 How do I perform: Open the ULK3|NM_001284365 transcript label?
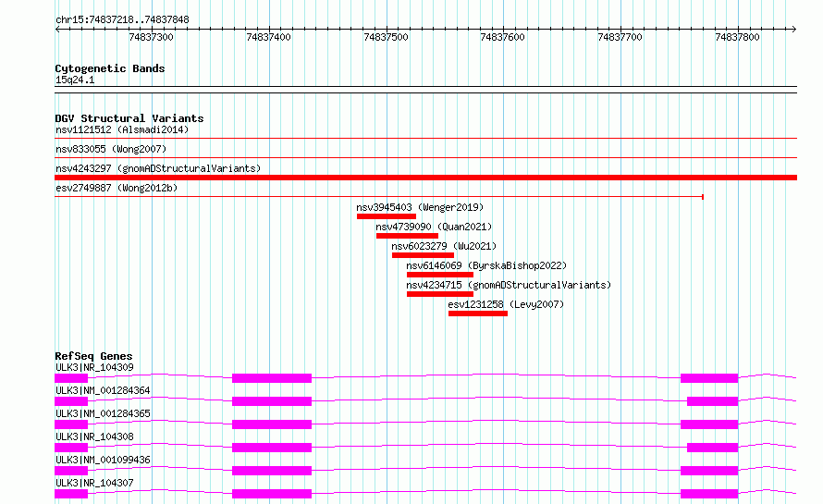pos(103,413)
